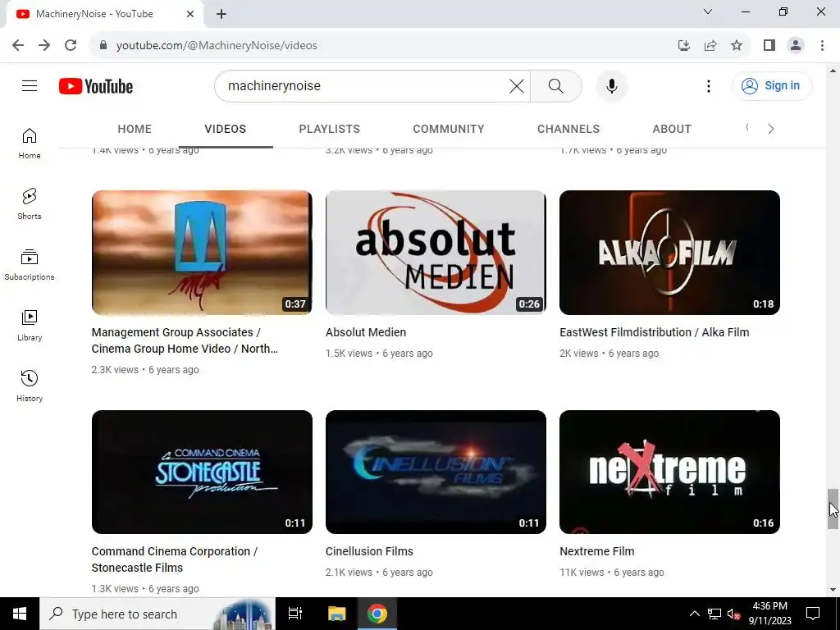The width and height of the screenshot is (840, 630).
Task: Click Command Cinema Corporation / Stonecastle Films title
Action: pyautogui.click(x=175, y=559)
